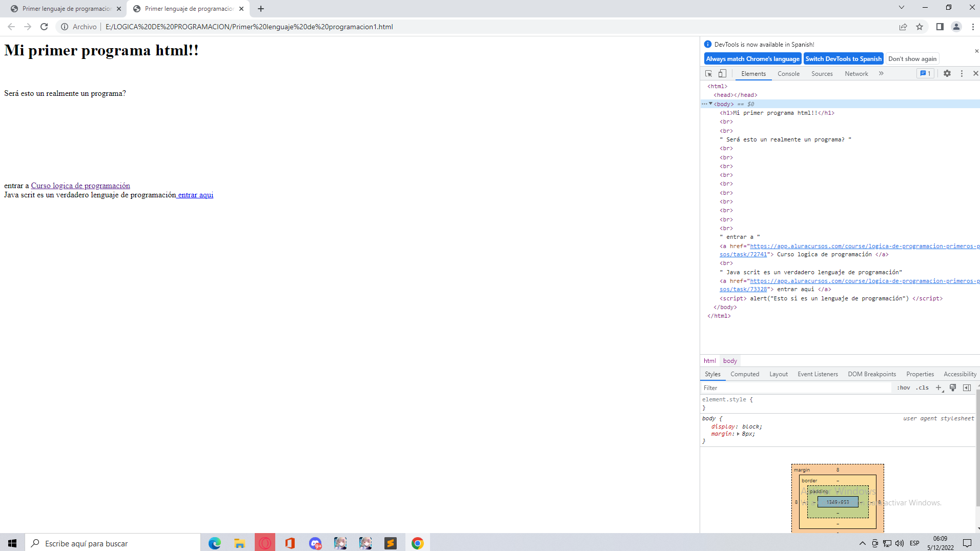The width and height of the screenshot is (980, 551).
Task: Select the h1 element line
Action: pos(777,113)
